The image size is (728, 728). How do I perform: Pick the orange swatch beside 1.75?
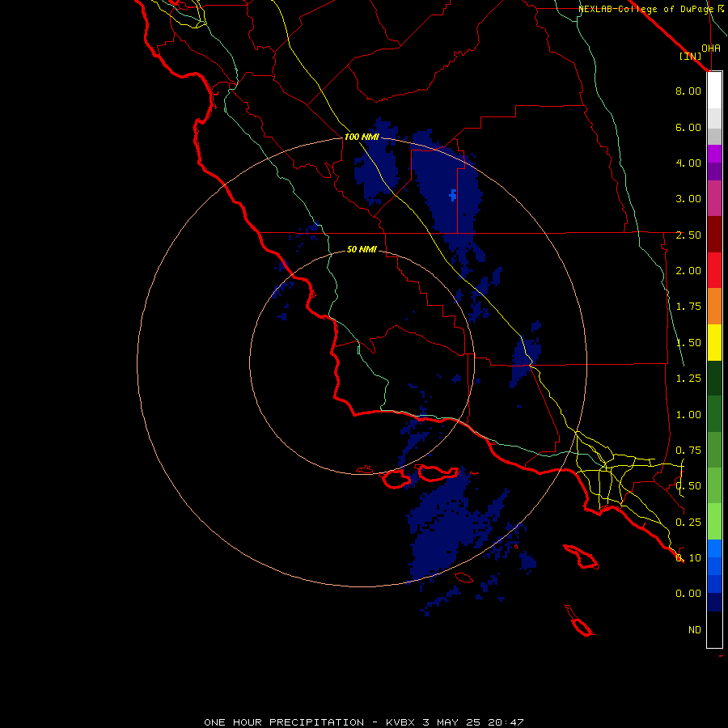pyautogui.click(x=714, y=307)
